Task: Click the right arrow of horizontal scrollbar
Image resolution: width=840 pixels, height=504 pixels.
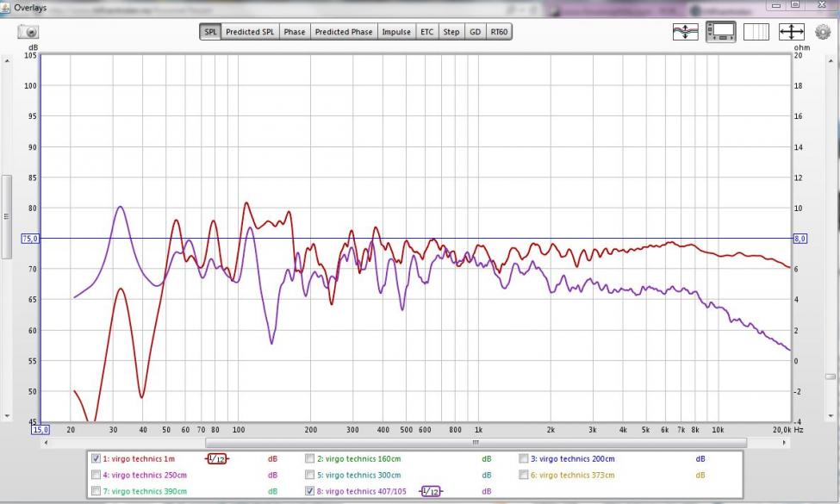Action: click(x=784, y=443)
